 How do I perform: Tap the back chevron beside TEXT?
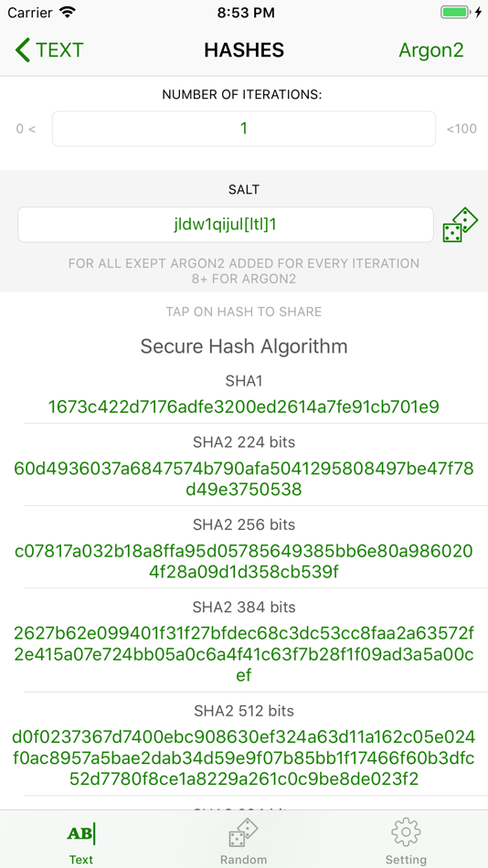click(23, 50)
